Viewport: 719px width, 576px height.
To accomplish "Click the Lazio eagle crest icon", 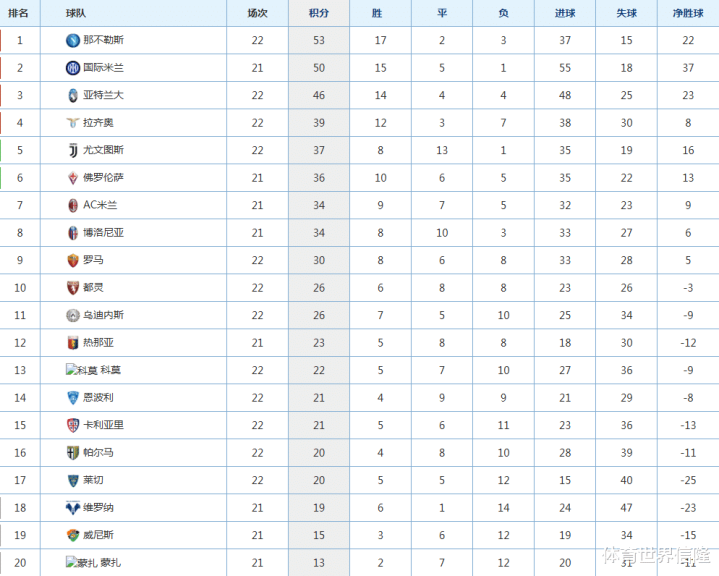I will click(x=72, y=123).
